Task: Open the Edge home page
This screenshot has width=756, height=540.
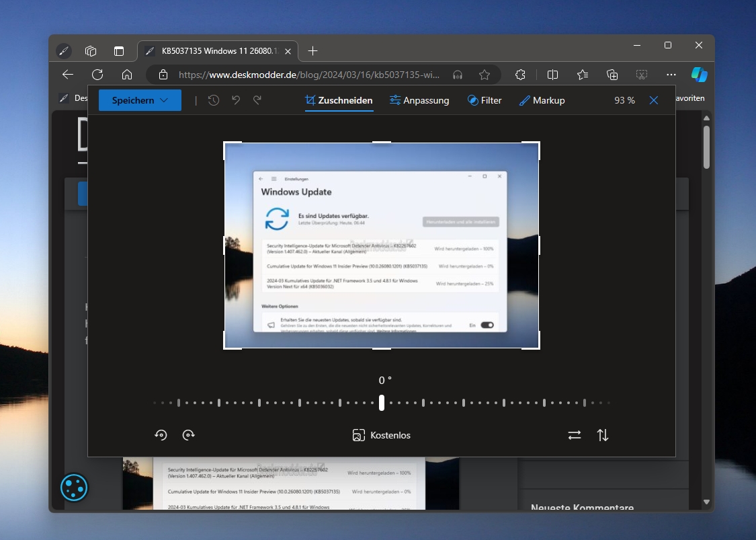Action: click(127, 75)
